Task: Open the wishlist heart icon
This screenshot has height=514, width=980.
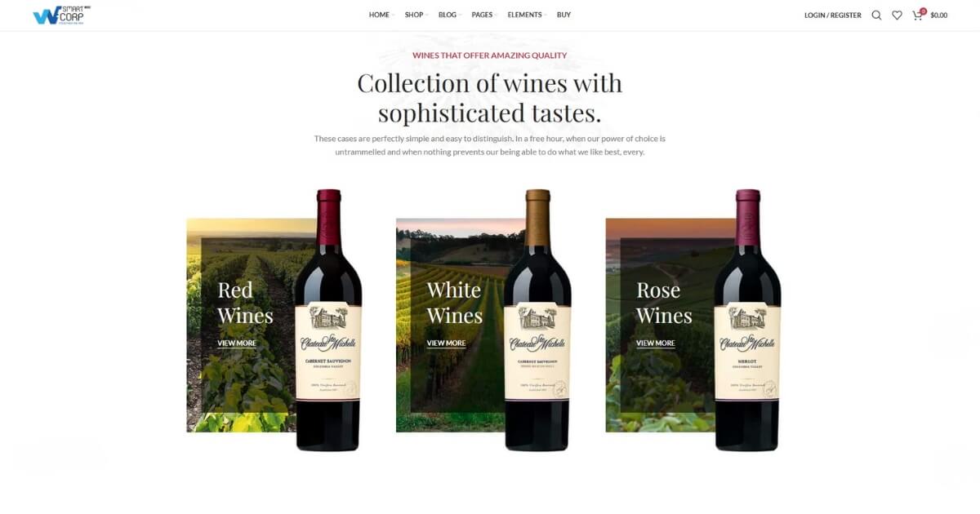Action: (x=897, y=15)
